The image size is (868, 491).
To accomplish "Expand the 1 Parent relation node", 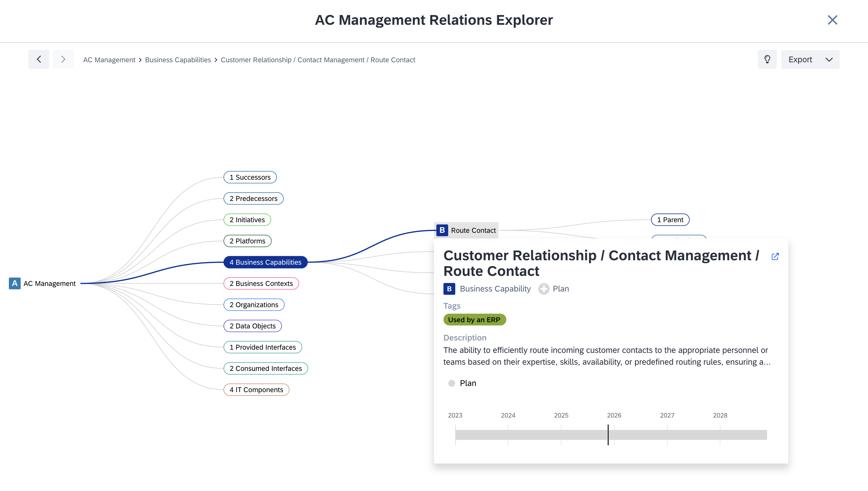I will click(670, 220).
